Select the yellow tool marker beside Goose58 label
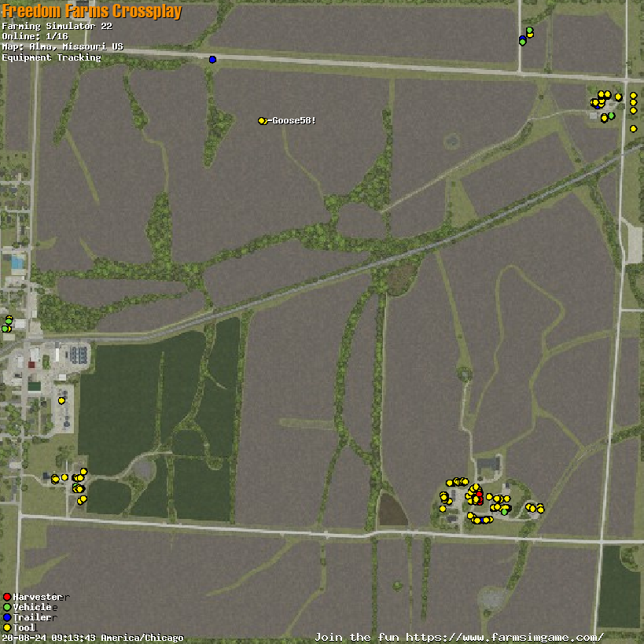Viewport: 644px width, 644px height. 262,120
